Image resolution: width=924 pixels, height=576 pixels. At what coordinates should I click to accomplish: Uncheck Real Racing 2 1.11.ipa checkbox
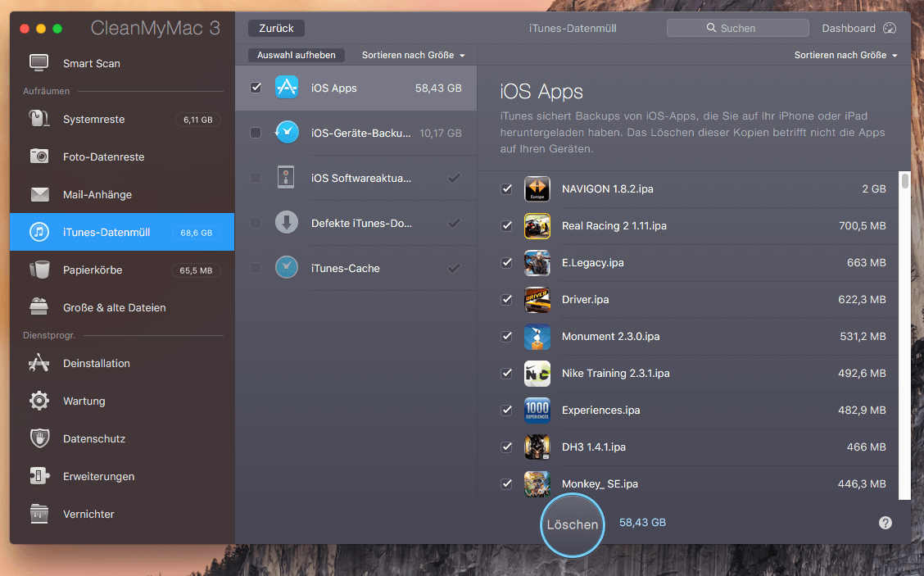pyautogui.click(x=507, y=226)
